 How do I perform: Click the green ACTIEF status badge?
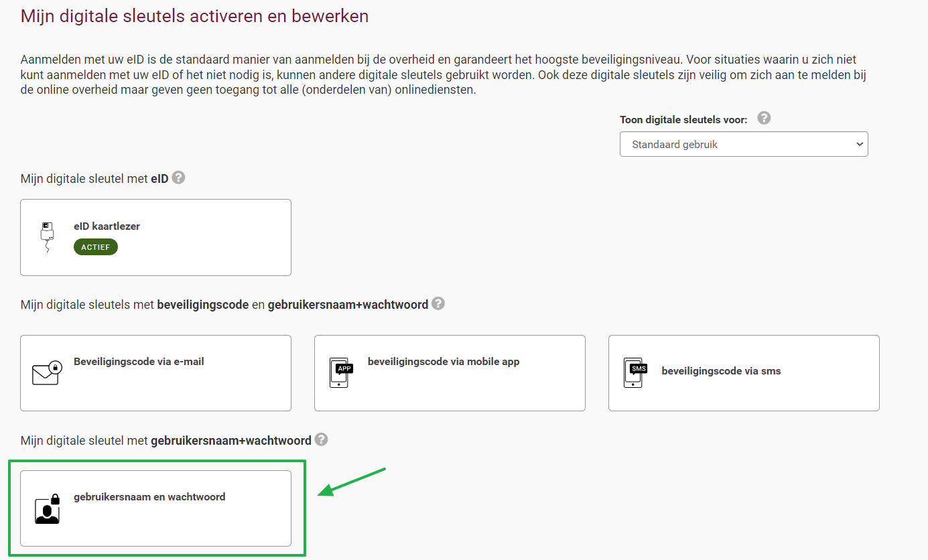[95, 247]
